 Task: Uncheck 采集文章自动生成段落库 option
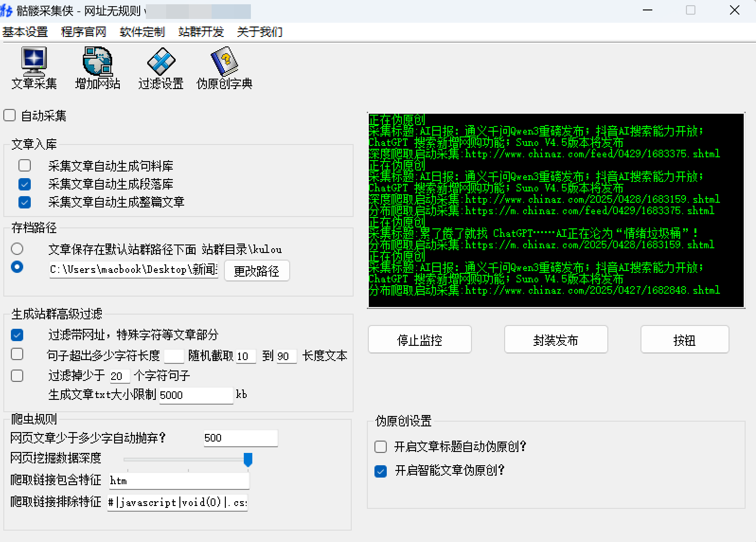(x=25, y=184)
